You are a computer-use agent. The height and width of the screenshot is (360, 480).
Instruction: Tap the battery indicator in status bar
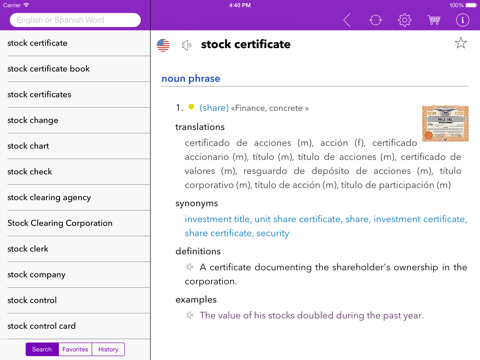click(x=471, y=5)
